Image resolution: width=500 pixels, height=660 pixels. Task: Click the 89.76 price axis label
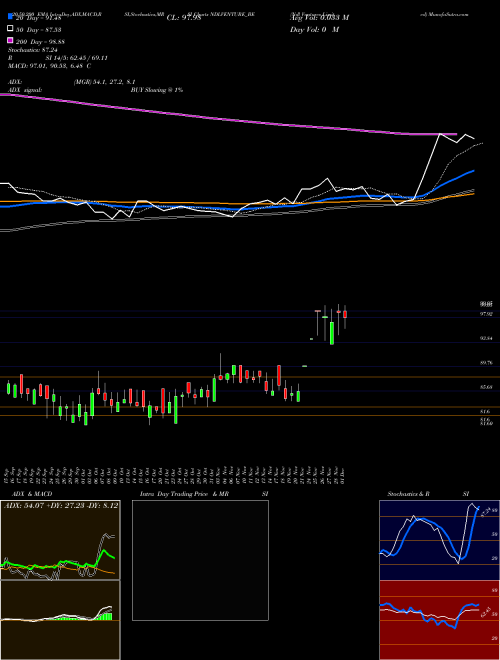point(487,362)
